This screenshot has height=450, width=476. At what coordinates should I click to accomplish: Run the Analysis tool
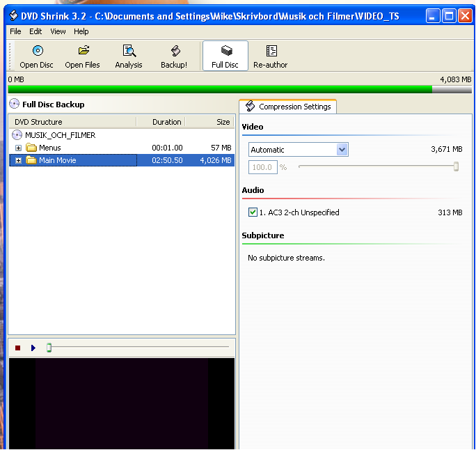coord(129,56)
